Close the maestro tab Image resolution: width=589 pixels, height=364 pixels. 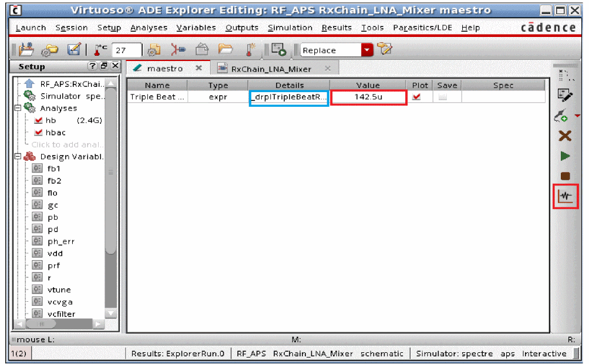(198, 68)
